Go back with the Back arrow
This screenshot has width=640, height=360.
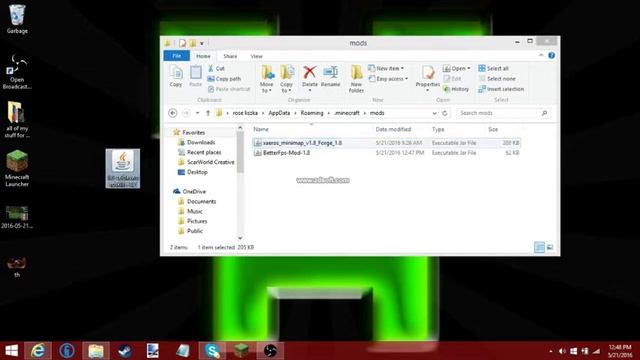pos(173,113)
